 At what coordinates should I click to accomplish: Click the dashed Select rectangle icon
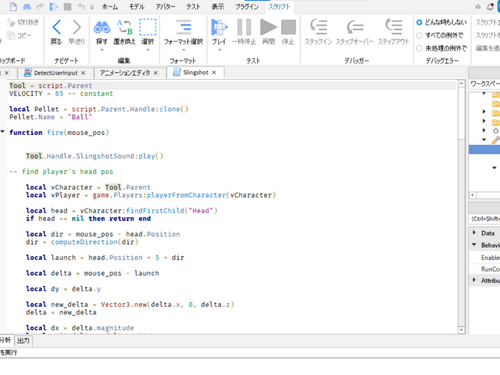click(147, 27)
